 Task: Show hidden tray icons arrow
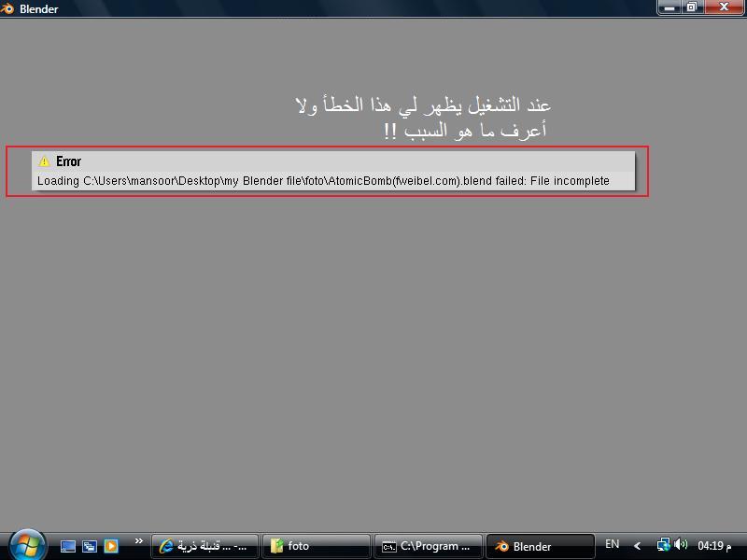click(x=637, y=546)
